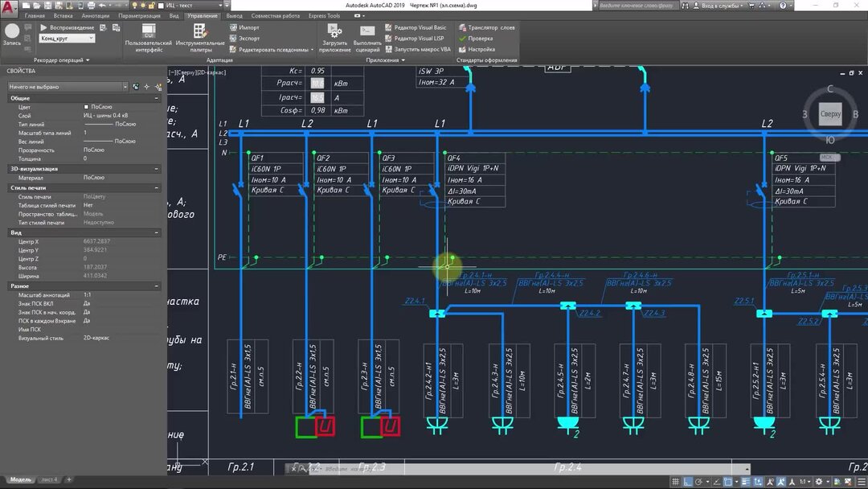
Task: Toggle object snap in status bar
Action: click(x=728, y=482)
